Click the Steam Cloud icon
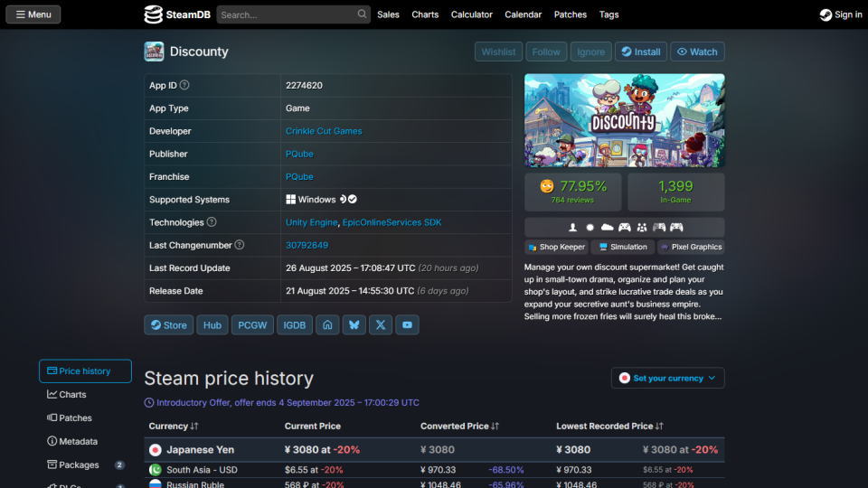This screenshot has height=488, width=868. tap(608, 227)
